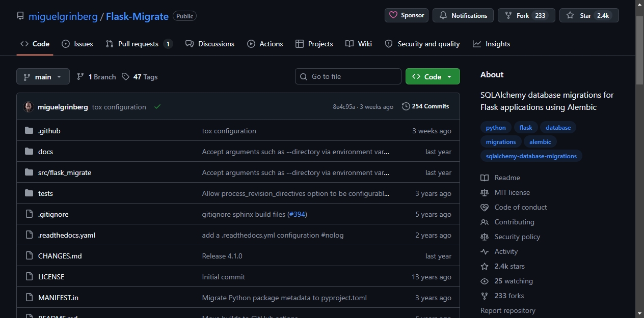644x318 pixels.
Task: Open the Contributing link
Action: point(507,222)
